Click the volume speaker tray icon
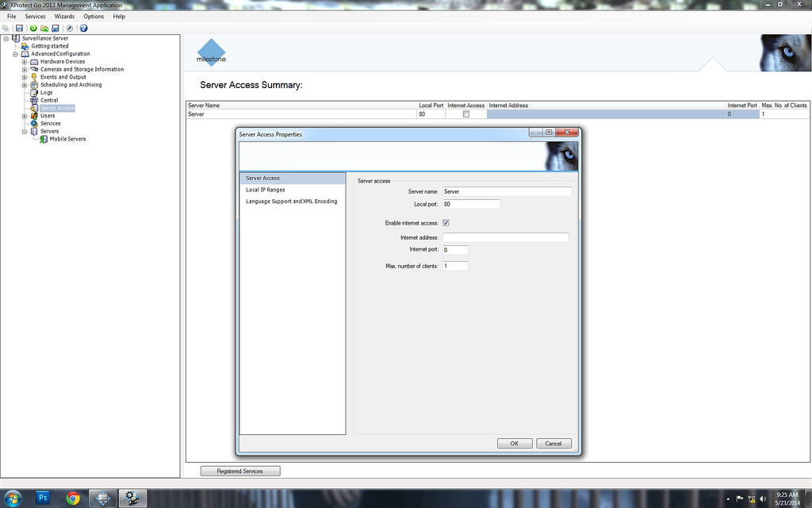 point(762,498)
